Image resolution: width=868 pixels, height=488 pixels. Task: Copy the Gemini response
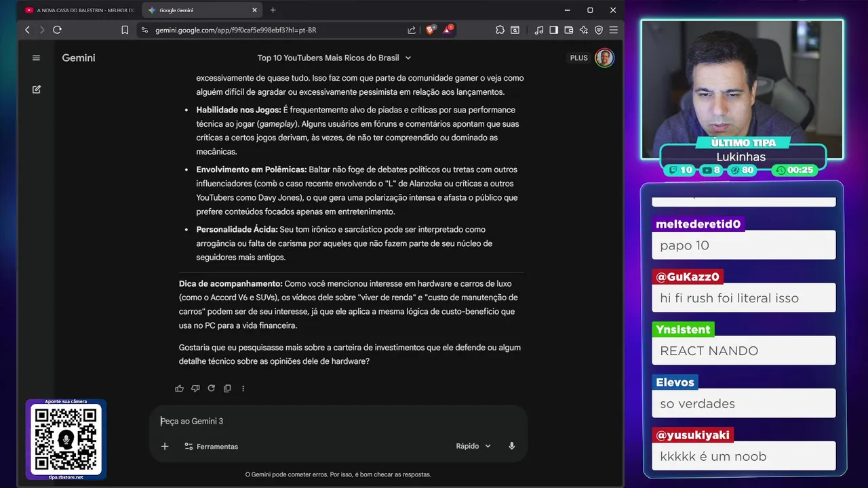227,388
